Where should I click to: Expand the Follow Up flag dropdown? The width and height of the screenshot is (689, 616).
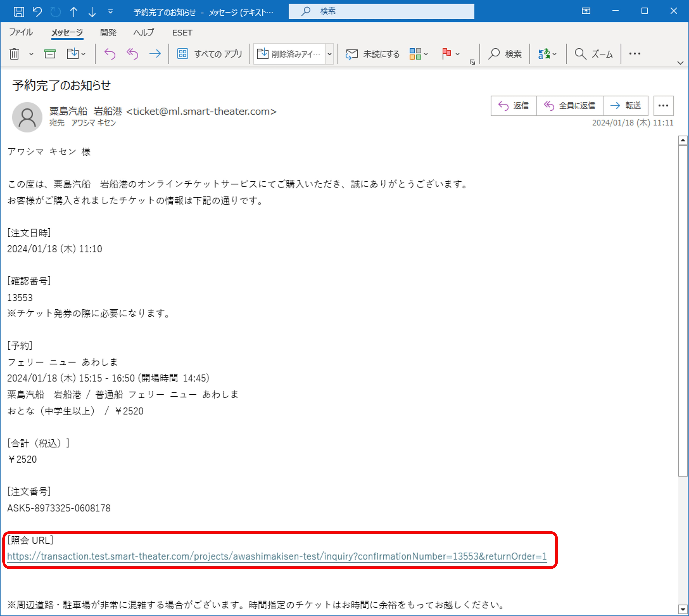[x=457, y=54]
